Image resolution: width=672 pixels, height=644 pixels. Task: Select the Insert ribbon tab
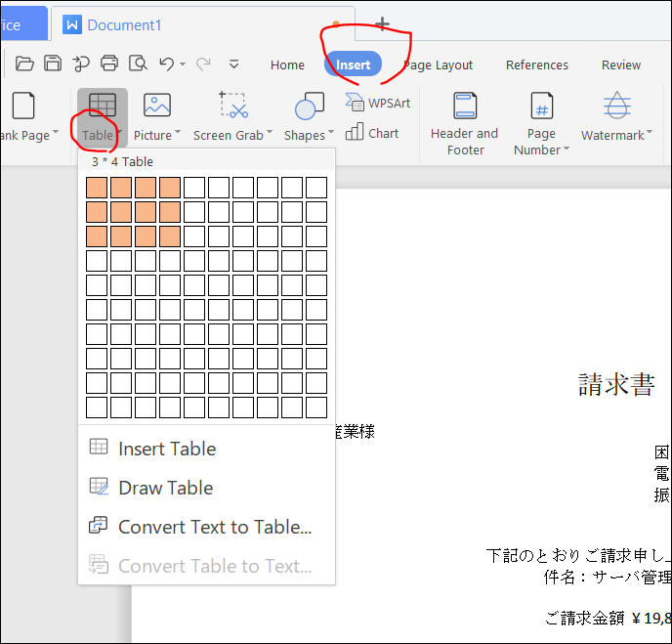coord(353,64)
